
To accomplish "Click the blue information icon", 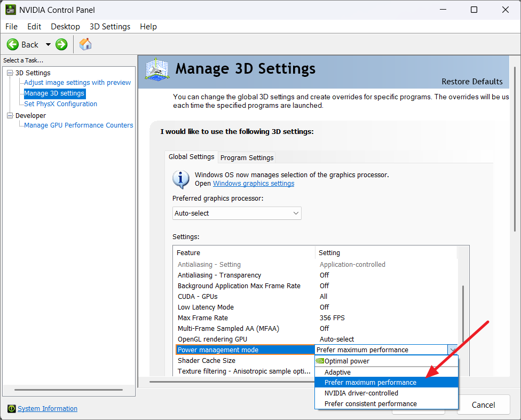I will coord(181,179).
